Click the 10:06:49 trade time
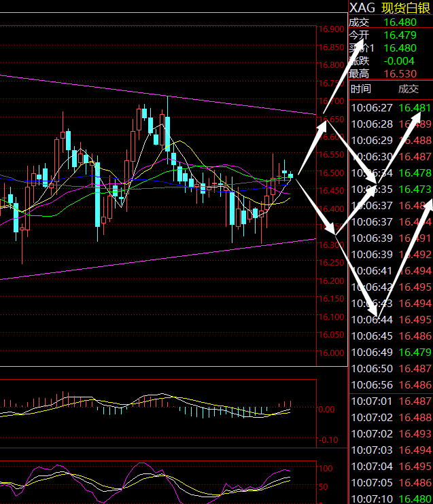Viewport: 433px width, 504px height. pyautogui.click(x=372, y=353)
